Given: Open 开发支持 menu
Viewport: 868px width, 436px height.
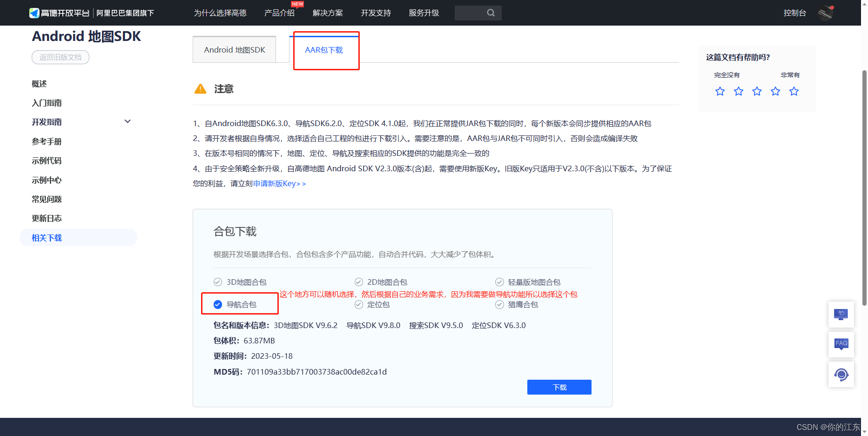Looking at the screenshot, I should tap(376, 13).
